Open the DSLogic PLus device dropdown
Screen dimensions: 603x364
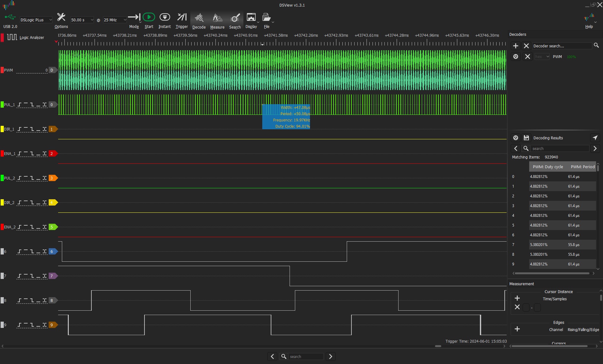coord(36,20)
